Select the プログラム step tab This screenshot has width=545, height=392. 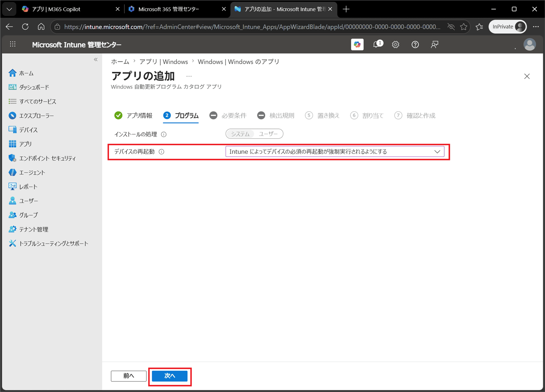181,115
